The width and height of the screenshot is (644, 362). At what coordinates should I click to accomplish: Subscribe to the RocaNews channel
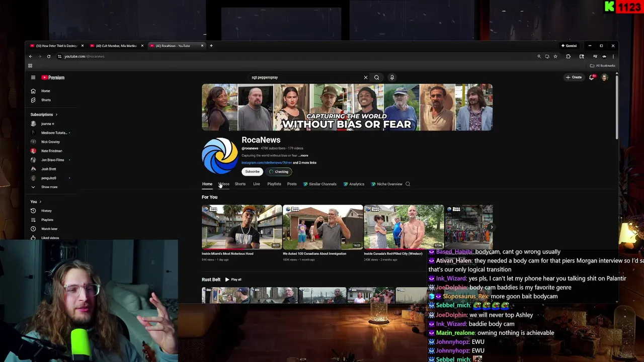[252, 172]
